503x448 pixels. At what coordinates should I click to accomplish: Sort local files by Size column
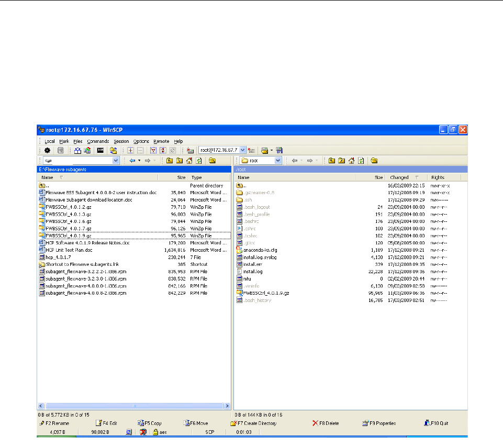tap(173, 177)
